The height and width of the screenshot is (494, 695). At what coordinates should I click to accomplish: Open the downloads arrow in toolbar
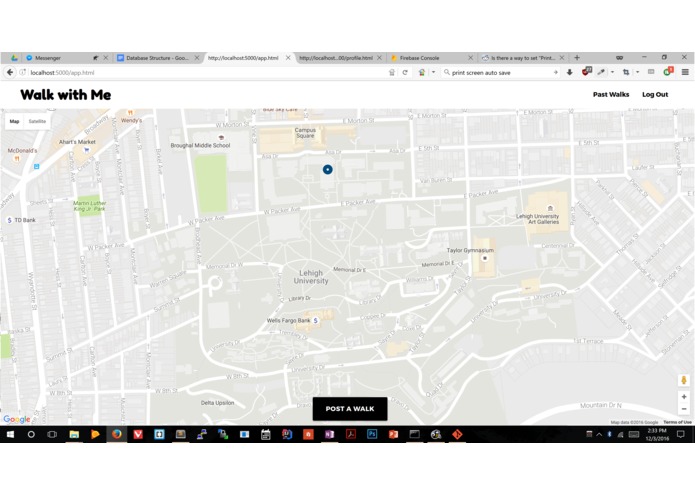click(x=570, y=72)
